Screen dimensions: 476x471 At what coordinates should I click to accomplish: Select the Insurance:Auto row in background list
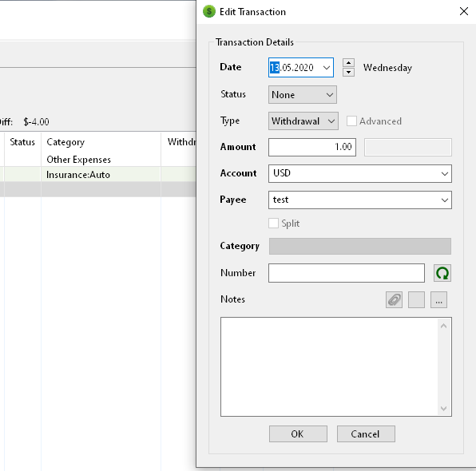(x=97, y=175)
